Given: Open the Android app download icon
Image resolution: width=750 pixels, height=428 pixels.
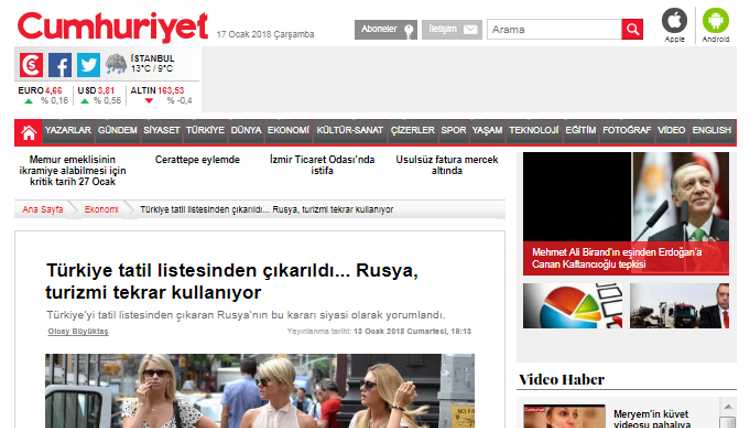Looking at the screenshot, I should 716,22.
